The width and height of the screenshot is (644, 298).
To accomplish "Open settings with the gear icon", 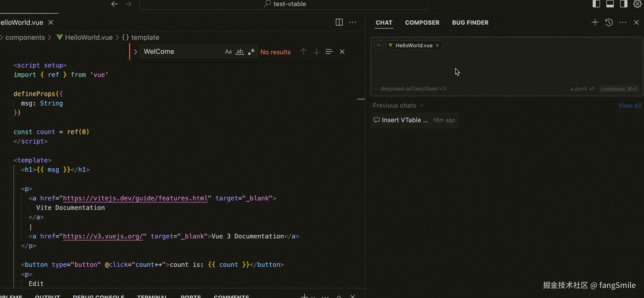I will click(637, 4).
